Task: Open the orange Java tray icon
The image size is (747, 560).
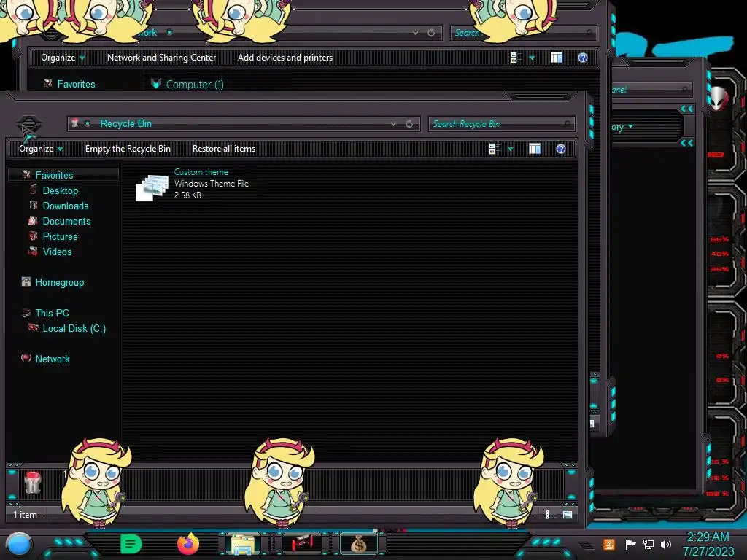Action: [609, 544]
